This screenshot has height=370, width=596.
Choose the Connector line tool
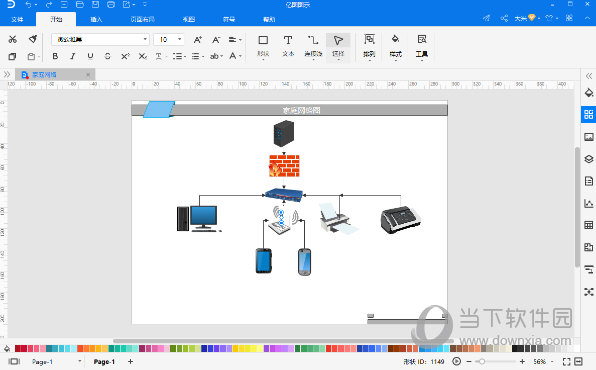point(313,45)
